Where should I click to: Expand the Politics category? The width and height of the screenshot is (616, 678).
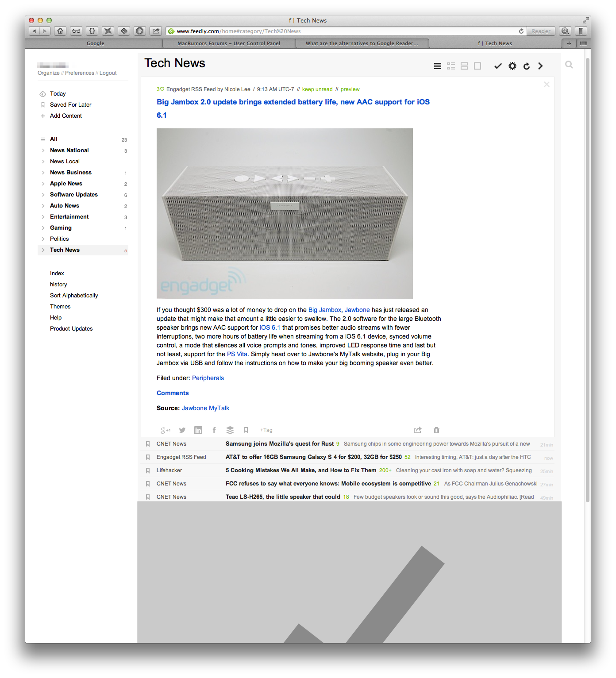point(43,239)
